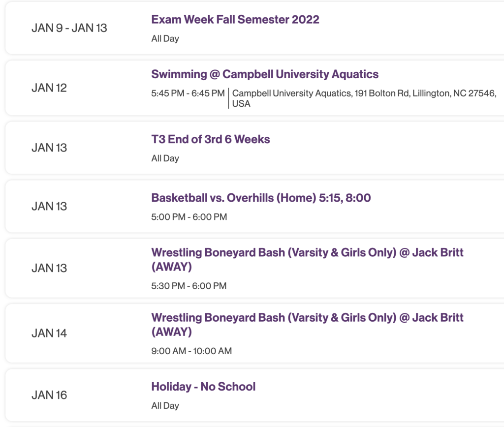This screenshot has height=427, width=504.
Task: Click the JAN 13 label beside T3 event
Action: [x=49, y=148]
